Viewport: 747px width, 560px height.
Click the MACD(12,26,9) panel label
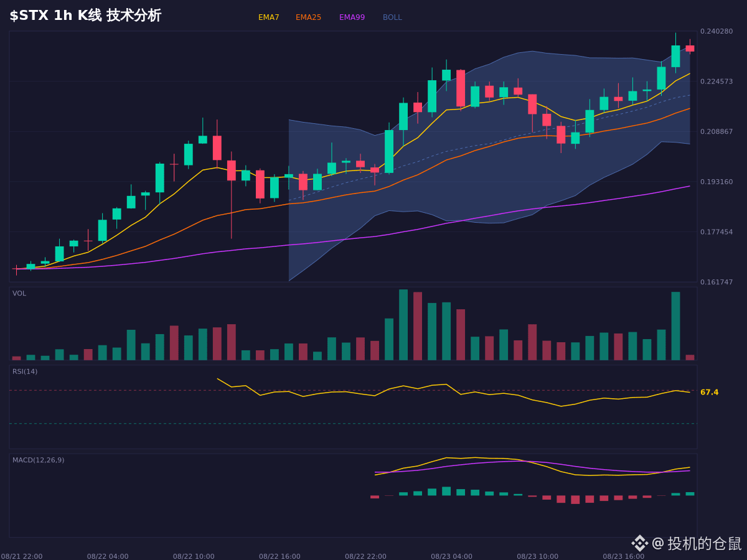point(38,460)
